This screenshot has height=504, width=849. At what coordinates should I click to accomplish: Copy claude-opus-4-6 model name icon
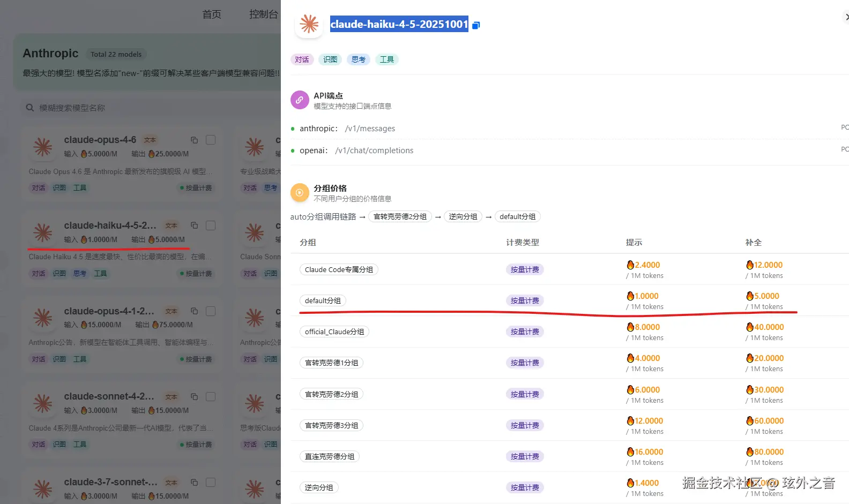click(195, 140)
